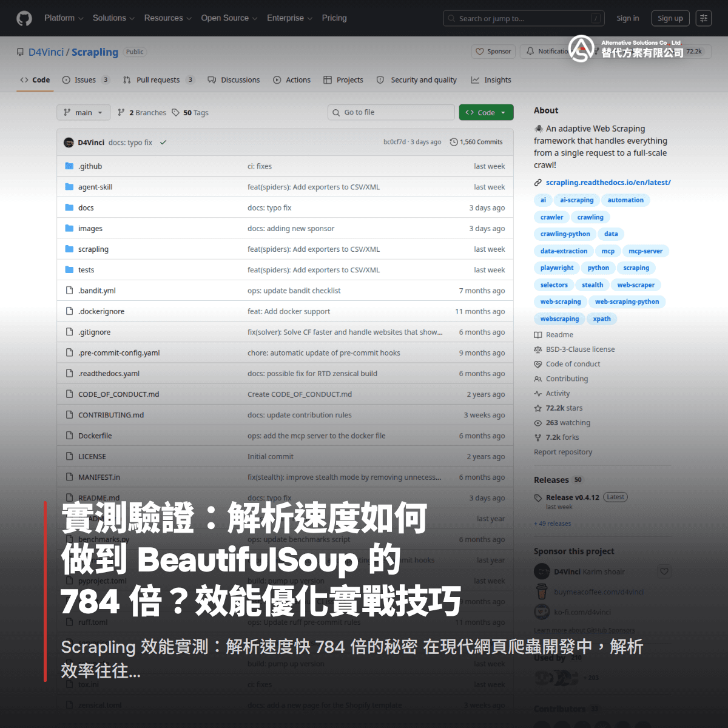728x728 pixels.
Task: Open the D4Vinci owner link
Action: pos(46,52)
